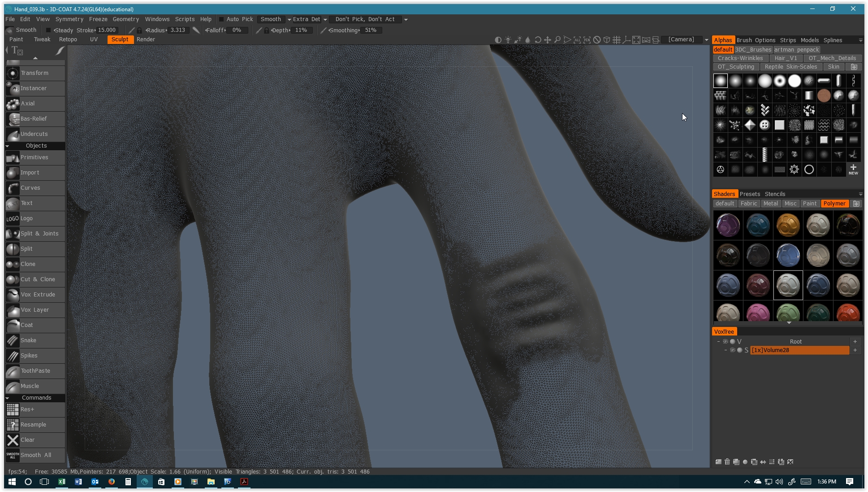Click the Resample command button
Viewport: 868px width, 492px height.
[x=33, y=424]
